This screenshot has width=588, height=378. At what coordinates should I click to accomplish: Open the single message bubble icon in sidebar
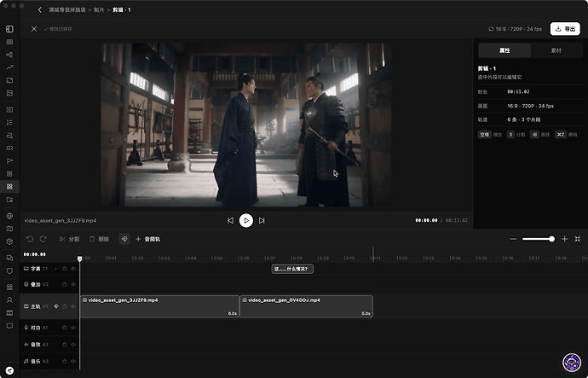coord(9,326)
